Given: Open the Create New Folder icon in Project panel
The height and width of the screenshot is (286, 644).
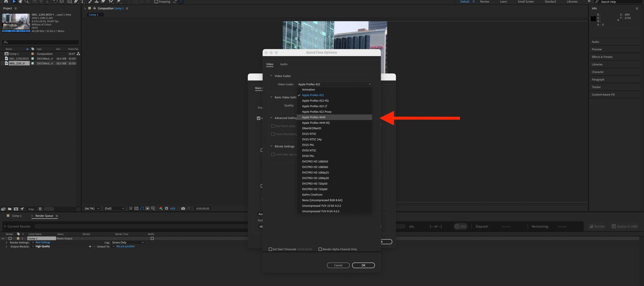Looking at the screenshot, I should (10, 209).
